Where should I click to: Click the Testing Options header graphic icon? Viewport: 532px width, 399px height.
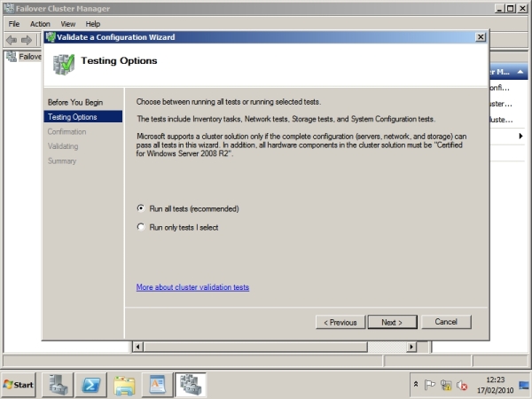(x=64, y=65)
